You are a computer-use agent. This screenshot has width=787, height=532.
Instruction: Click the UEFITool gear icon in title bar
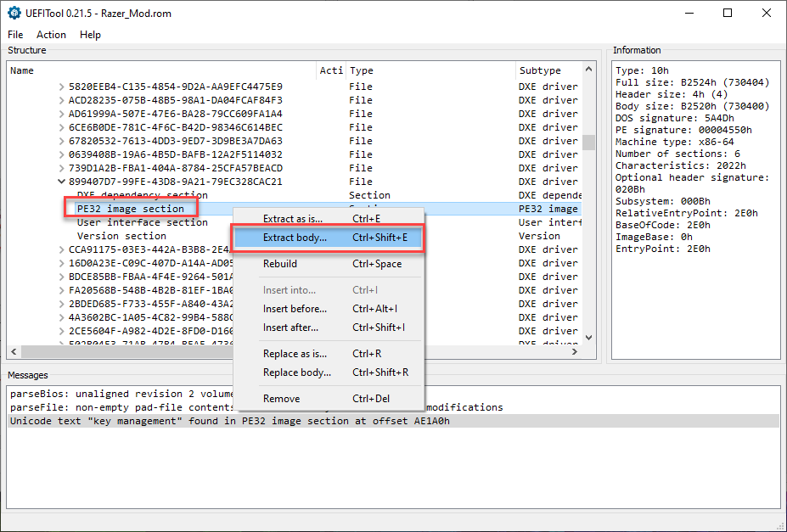tap(14, 13)
